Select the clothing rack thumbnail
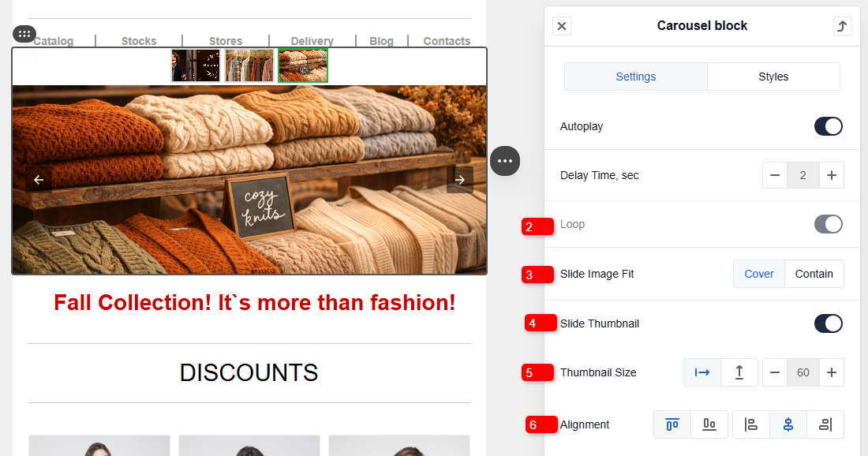868x456 pixels. (x=249, y=65)
